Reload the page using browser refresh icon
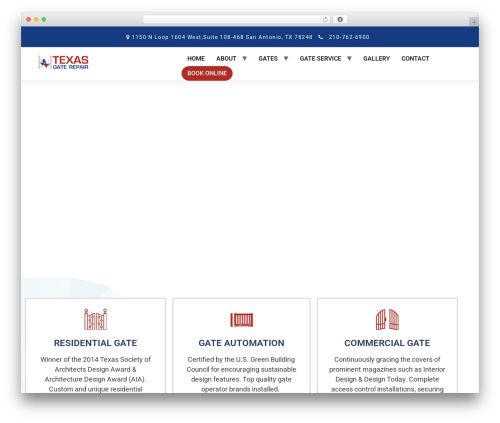 (325, 20)
